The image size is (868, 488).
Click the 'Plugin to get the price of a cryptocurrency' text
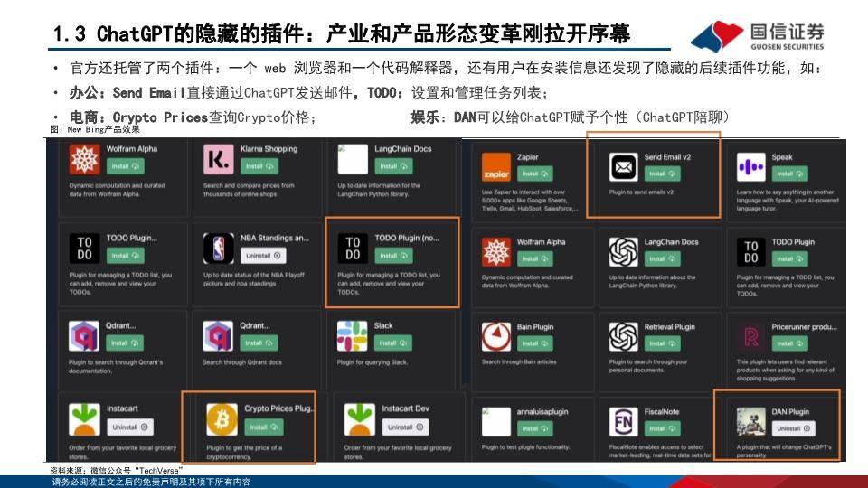[244, 452]
